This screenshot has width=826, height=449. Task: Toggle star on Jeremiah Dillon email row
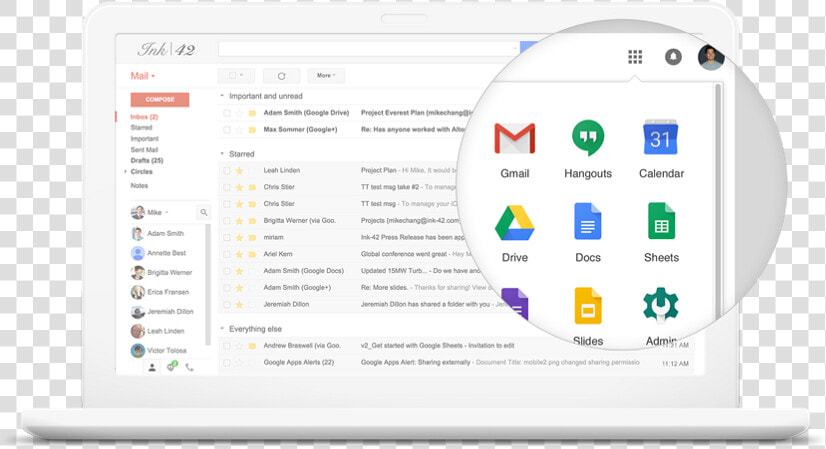coord(239,305)
